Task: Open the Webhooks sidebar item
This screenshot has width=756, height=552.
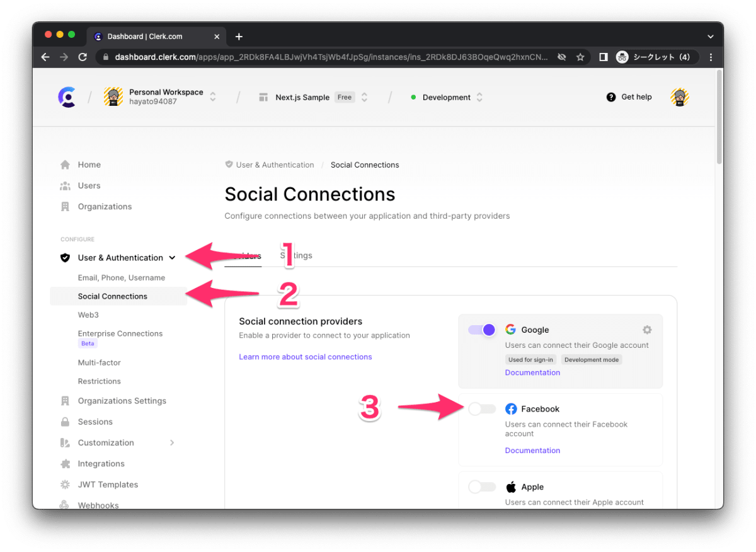Action: tap(98, 505)
